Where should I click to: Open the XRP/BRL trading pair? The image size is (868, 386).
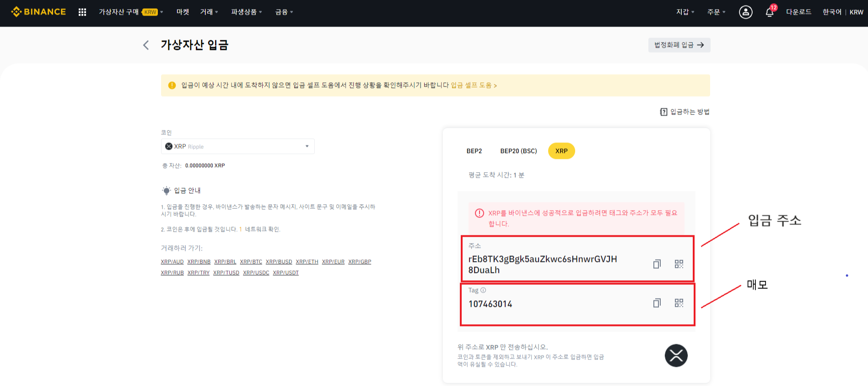click(225, 262)
